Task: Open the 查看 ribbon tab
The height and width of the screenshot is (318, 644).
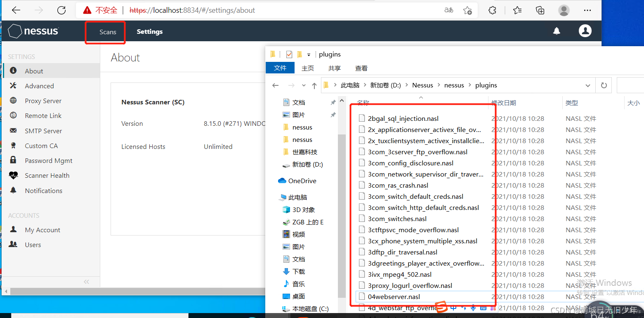Action: click(361, 68)
